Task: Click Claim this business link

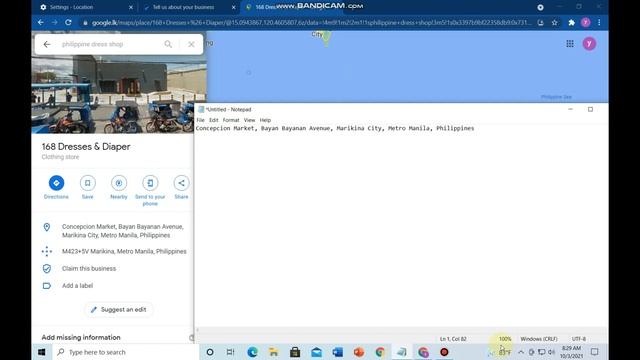Action: (x=89, y=269)
